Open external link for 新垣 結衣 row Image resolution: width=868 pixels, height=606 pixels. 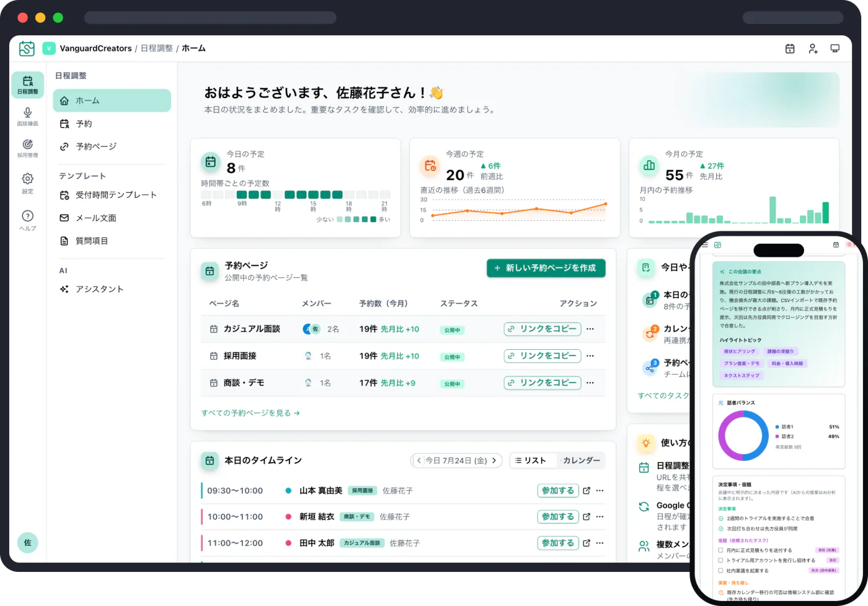click(x=587, y=517)
